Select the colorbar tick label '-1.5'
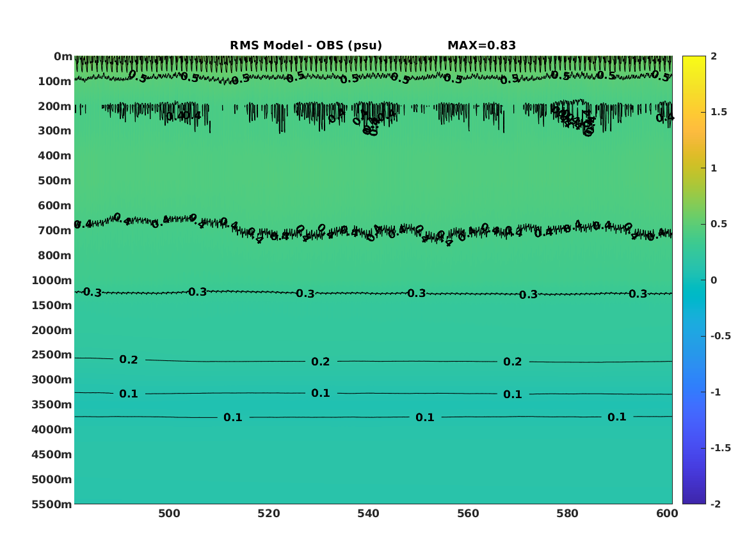The width and height of the screenshot is (747, 560). (720, 448)
